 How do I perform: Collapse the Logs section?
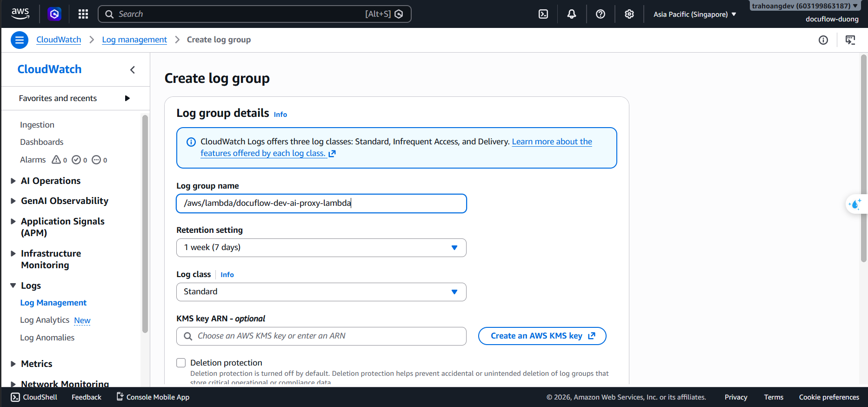pyautogui.click(x=13, y=286)
